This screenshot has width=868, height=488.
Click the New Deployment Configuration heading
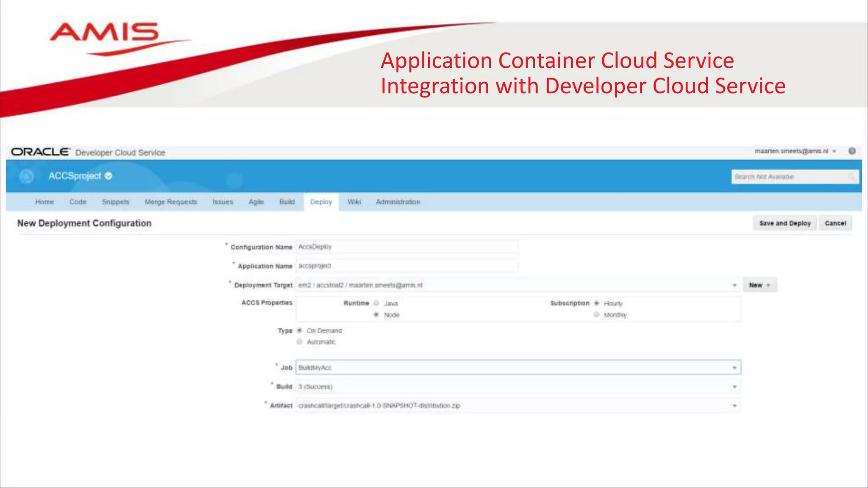pyautogui.click(x=84, y=223)
